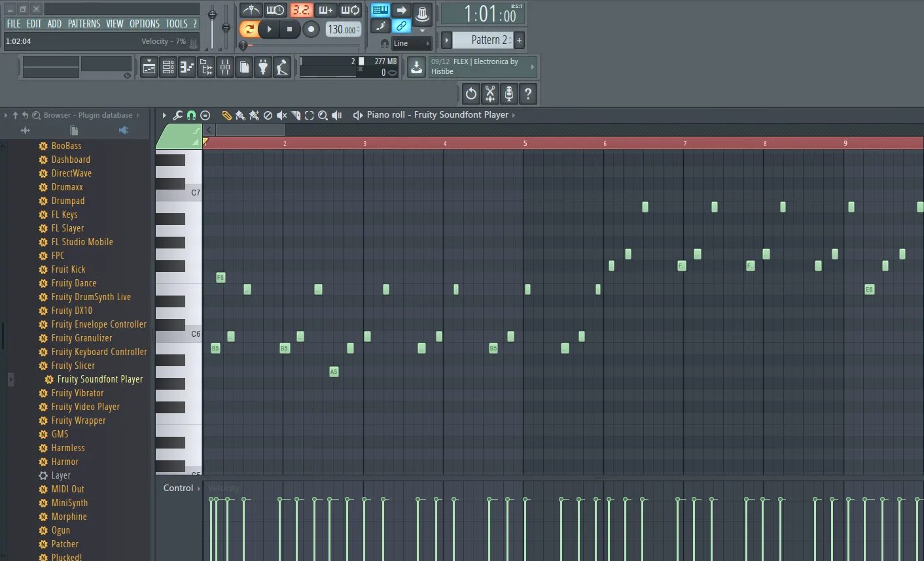Viewport: 924px width, 561px height.
Task: Open the OPTIONS menu
Action: (145, 24)
